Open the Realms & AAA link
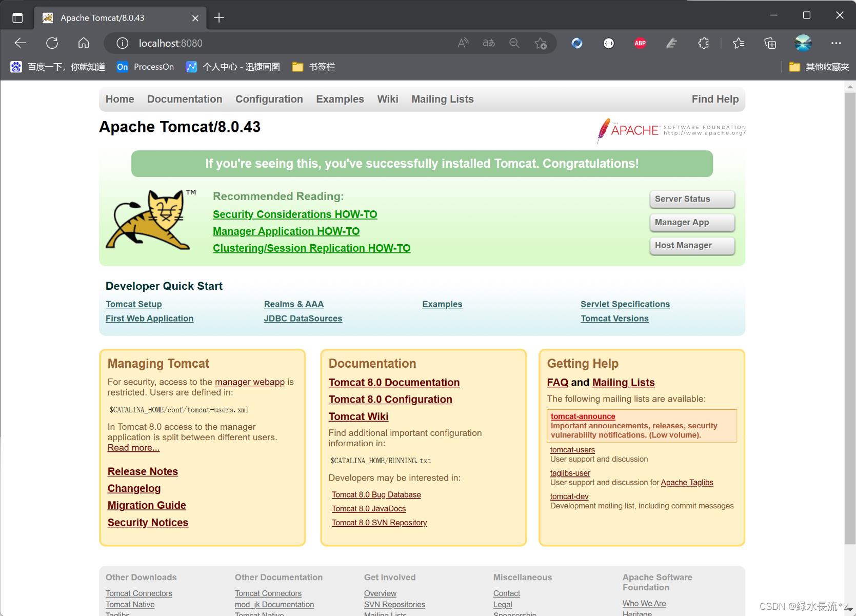The width and height of the screenshot is (856, 616). pyautogui.click(x=294, y=304)
